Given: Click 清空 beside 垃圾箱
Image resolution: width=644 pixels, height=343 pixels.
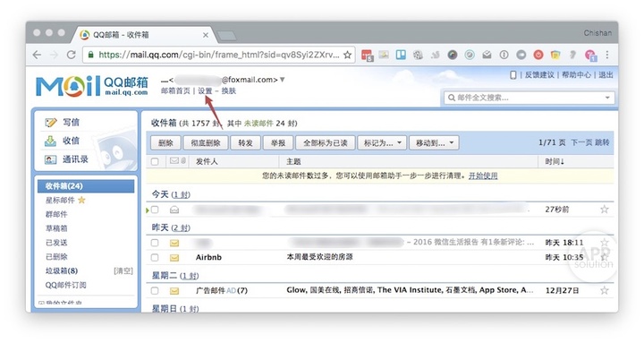Looking at the screenshot, I should [x=123, y=270].
